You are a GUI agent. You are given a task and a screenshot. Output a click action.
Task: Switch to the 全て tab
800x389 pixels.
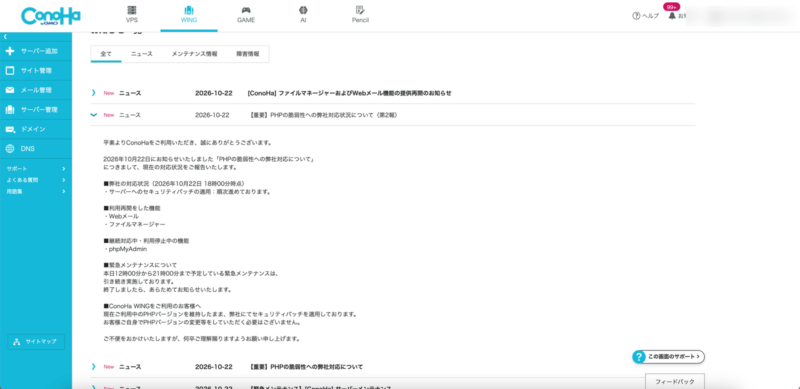106,54
